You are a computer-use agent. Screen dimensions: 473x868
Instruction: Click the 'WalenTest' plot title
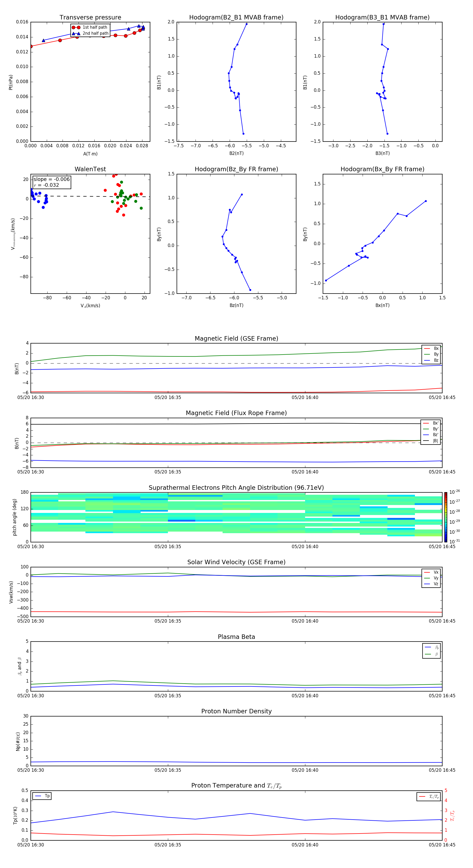(90, 169)
